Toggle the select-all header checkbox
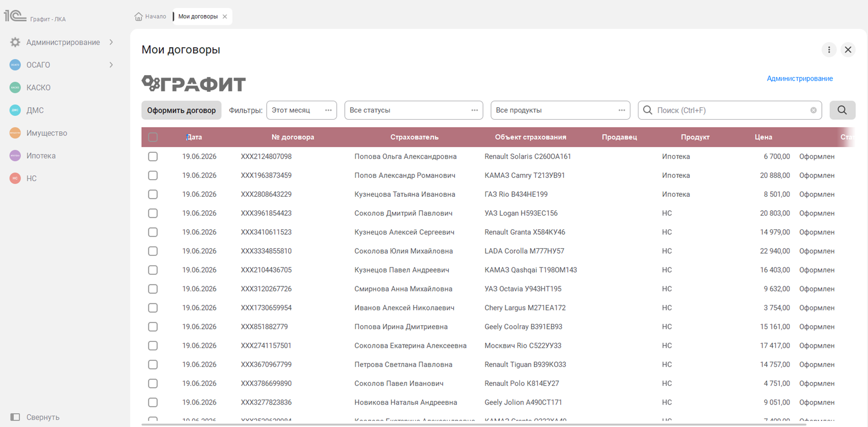868x427 pixels. pos(153,137)
